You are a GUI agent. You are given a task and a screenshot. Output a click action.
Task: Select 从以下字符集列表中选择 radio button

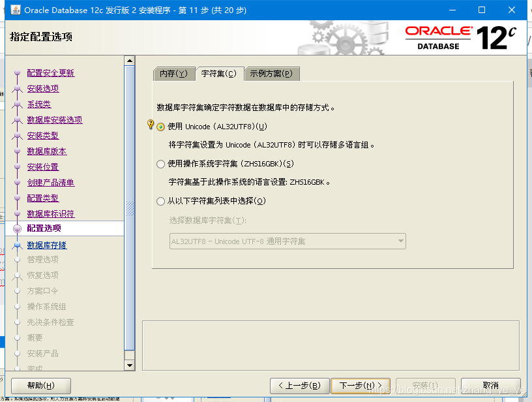click(161, 201)
